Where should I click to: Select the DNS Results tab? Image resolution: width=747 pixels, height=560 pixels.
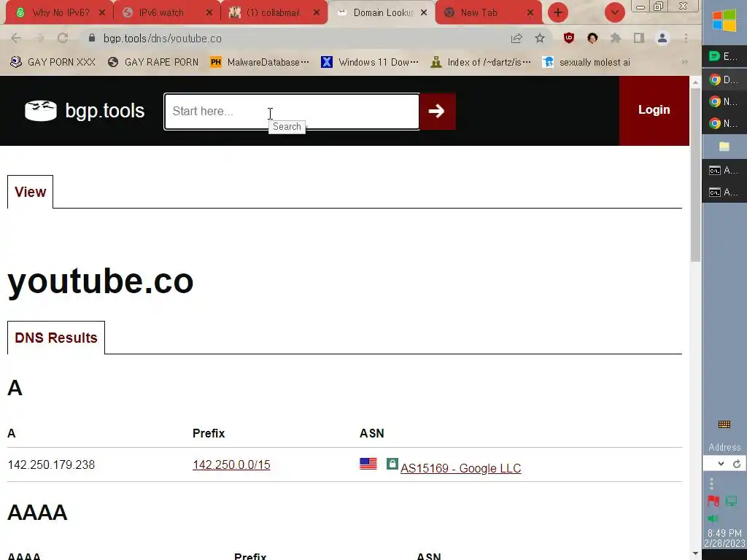(x=56, y=338)
